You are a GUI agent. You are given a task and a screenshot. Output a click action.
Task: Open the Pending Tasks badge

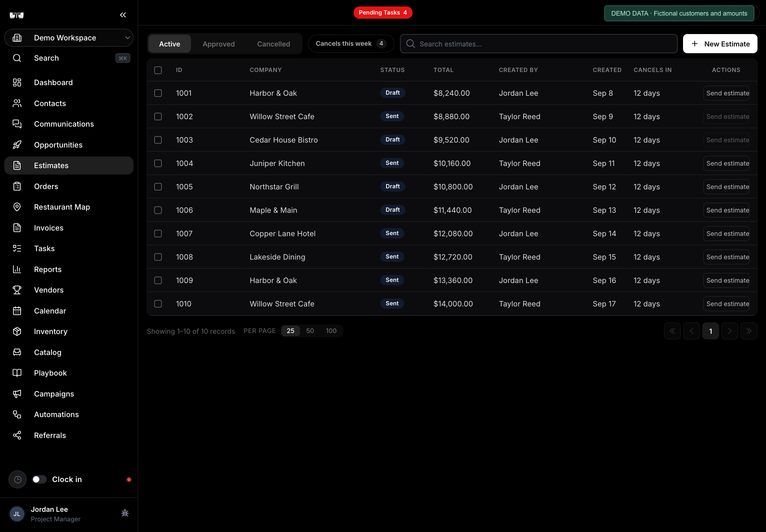[383, 13]
